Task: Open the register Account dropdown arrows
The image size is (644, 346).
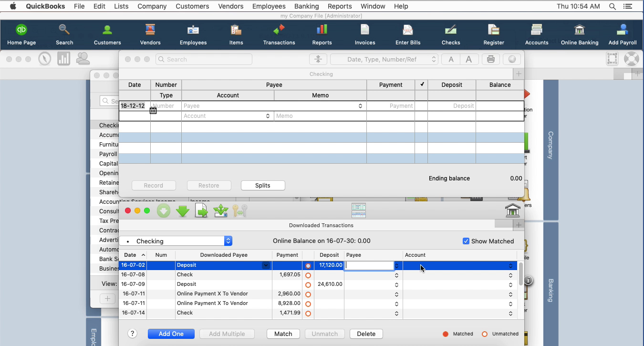Action: coord(268,116)
